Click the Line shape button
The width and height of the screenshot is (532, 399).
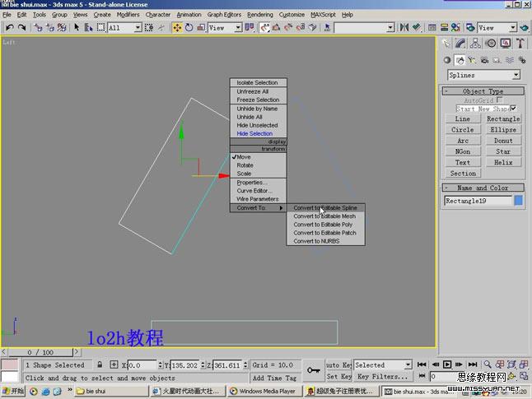[x=463, y=119]
